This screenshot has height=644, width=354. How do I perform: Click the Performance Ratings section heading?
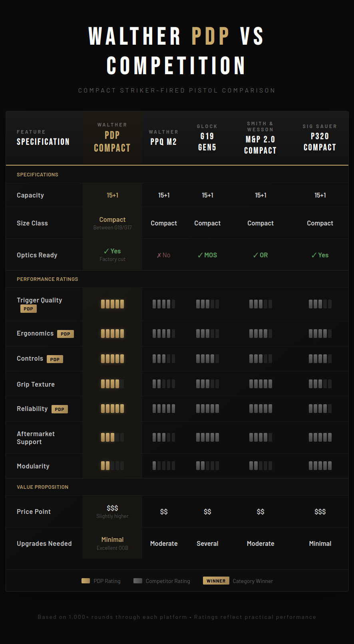click(48, 279)
